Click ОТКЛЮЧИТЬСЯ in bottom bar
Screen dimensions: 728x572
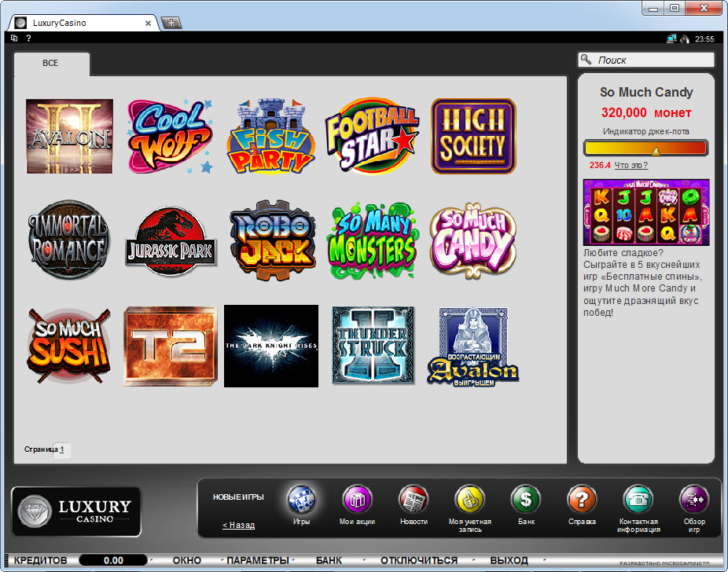click(419, 560)
